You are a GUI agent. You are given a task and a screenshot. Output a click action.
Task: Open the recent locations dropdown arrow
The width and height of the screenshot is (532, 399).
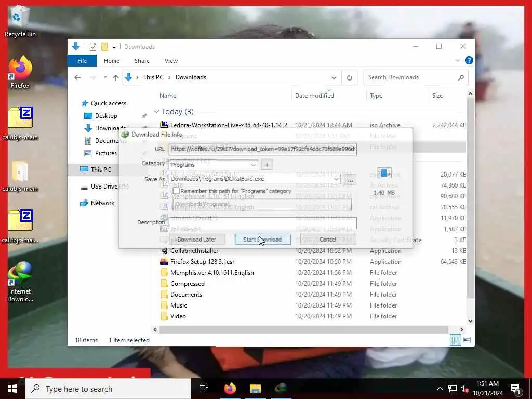click(x=105, y=77)
